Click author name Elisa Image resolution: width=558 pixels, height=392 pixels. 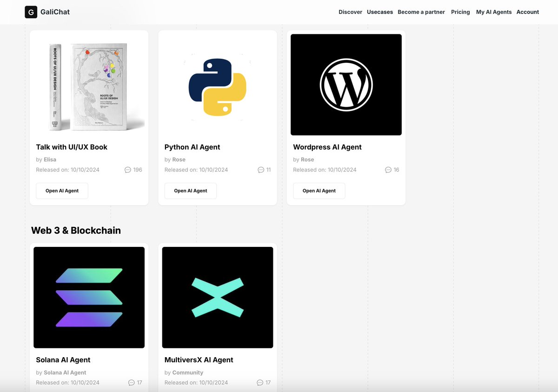(50, 159)
